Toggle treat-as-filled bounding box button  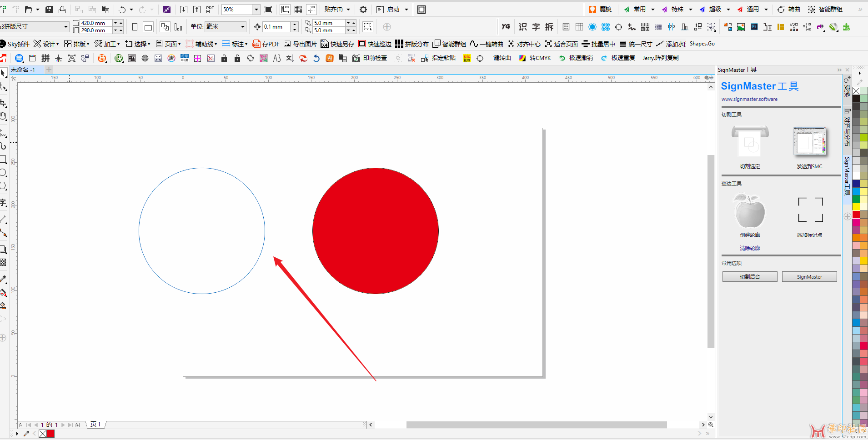368,27
